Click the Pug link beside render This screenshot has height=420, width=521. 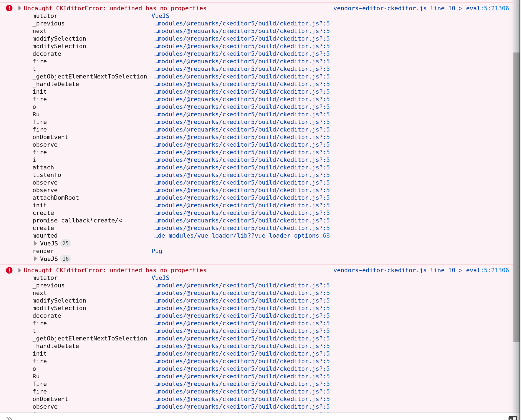[x=157, y=251]
